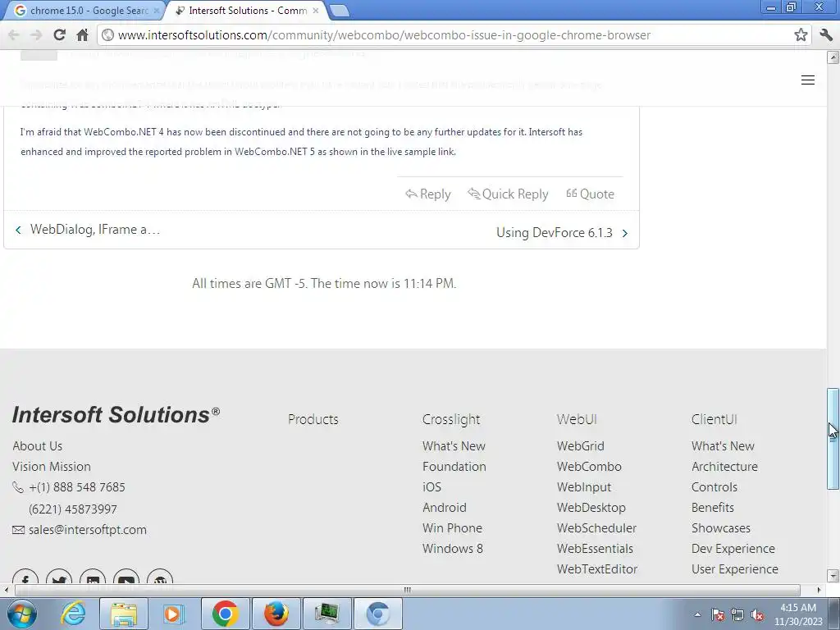Open the Architecture link
Viewport: 840px width, 630px height.
tap(724, 467)
